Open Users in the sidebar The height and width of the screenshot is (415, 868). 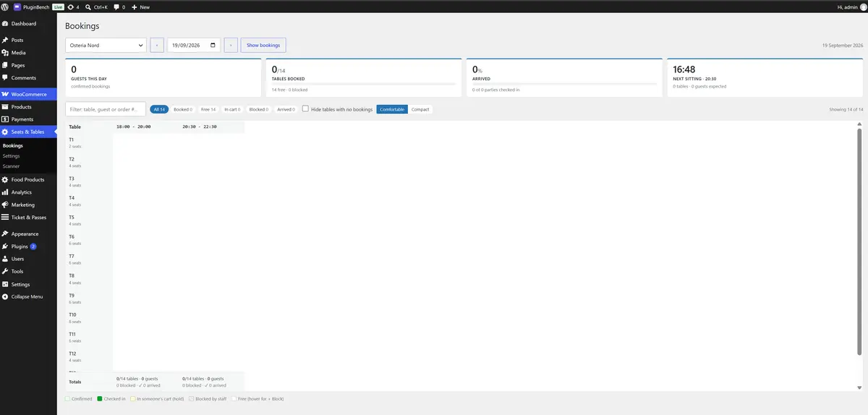(x=28, y=259)
